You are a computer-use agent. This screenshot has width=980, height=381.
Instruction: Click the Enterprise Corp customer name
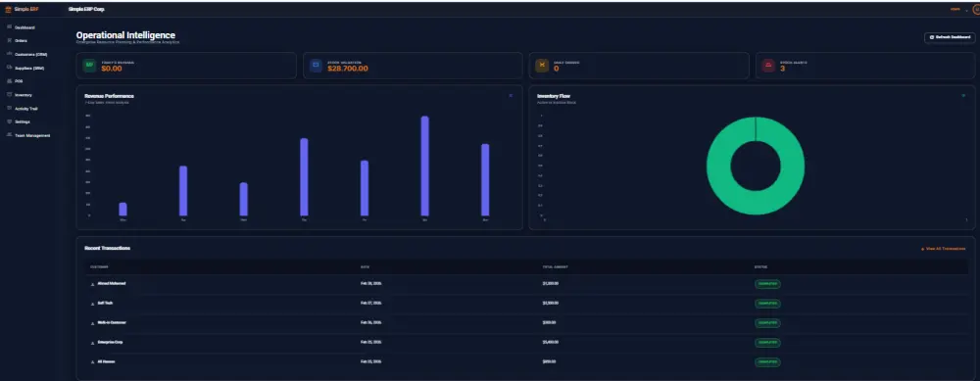click(111, 342)
